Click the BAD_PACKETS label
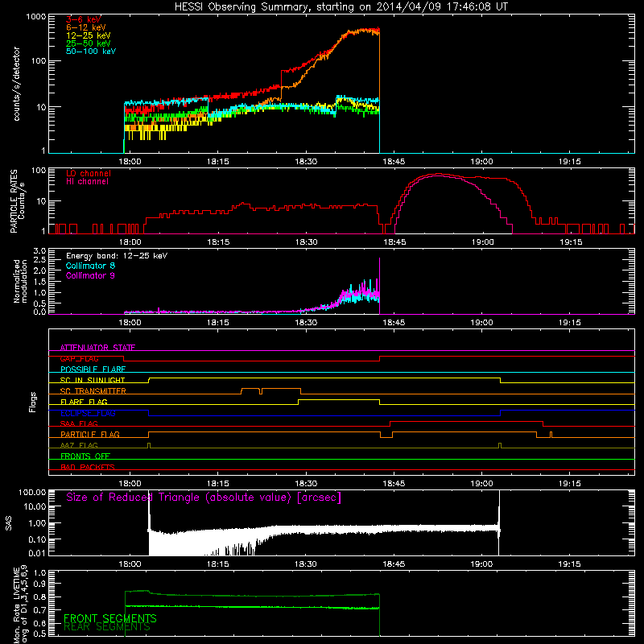The width and height of the screenshot is (644, 644). click(88, 467)
